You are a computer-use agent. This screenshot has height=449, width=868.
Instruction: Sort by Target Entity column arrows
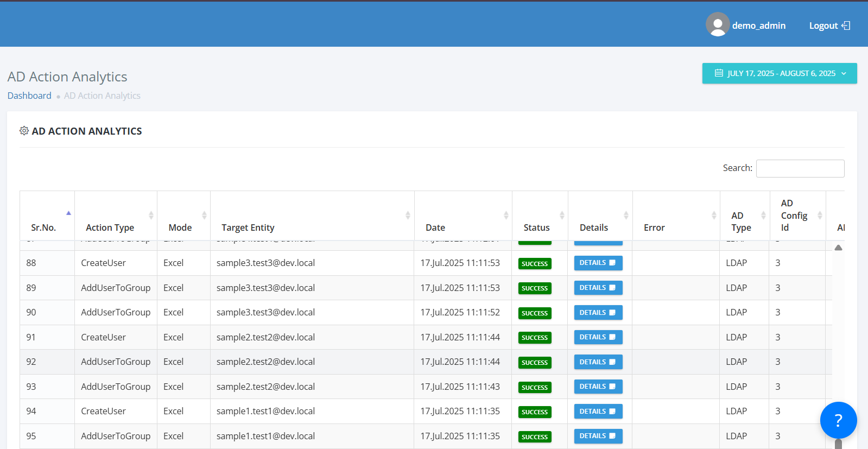(408, 216)
